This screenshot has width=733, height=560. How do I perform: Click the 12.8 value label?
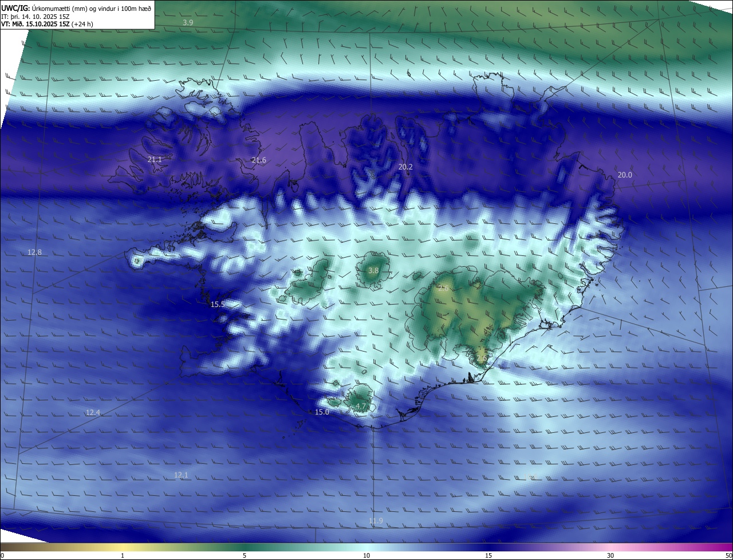[34, 253]
